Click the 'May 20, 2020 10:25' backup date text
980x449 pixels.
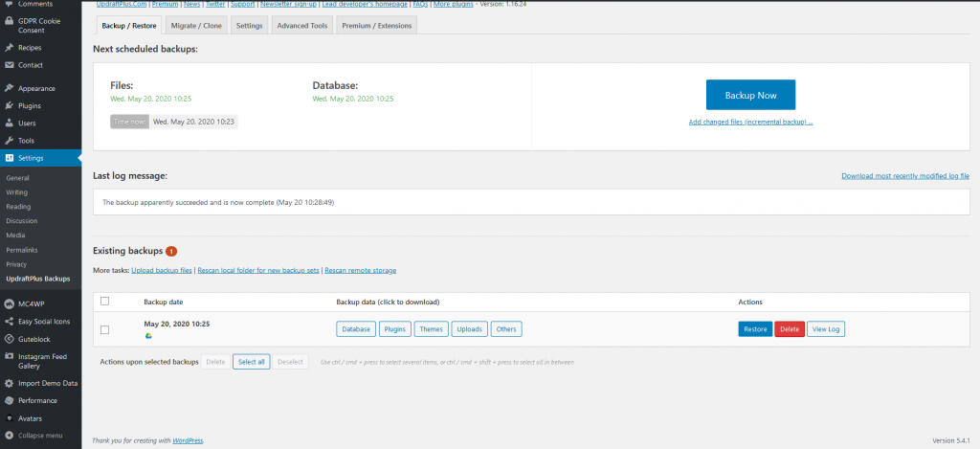point(177,324)
